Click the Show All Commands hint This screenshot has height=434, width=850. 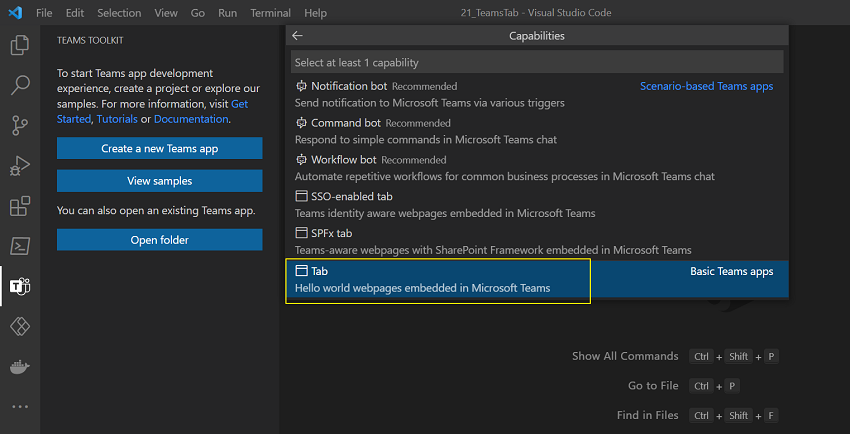tap(625, 356)
